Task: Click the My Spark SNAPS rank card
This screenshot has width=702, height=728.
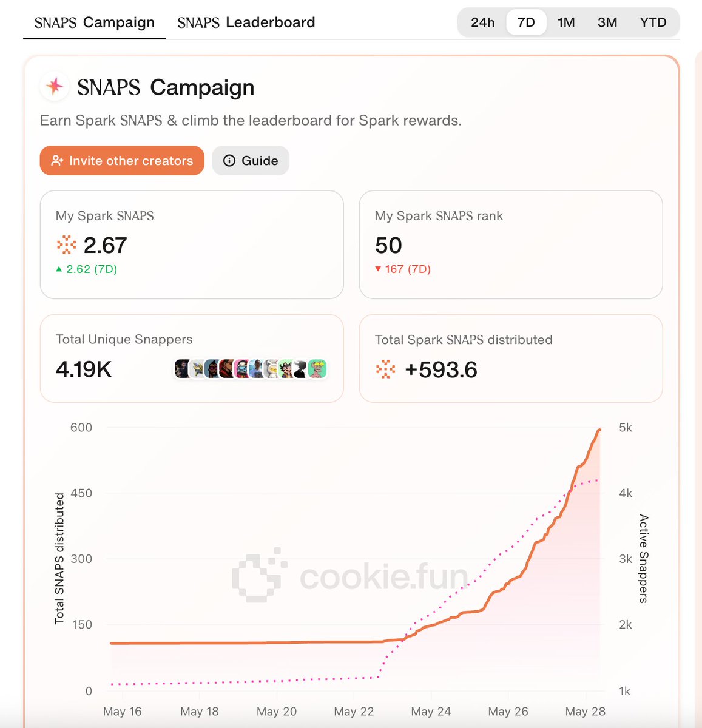Action: (511, 244)
